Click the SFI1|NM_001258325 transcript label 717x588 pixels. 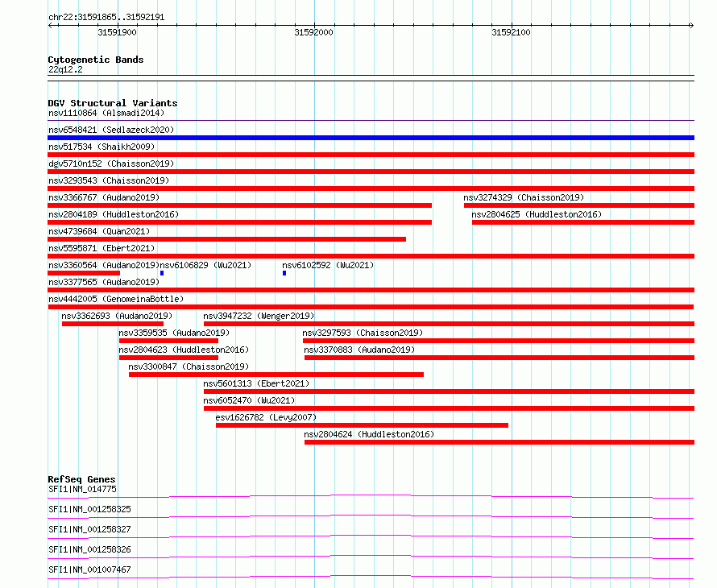point(89,509)
